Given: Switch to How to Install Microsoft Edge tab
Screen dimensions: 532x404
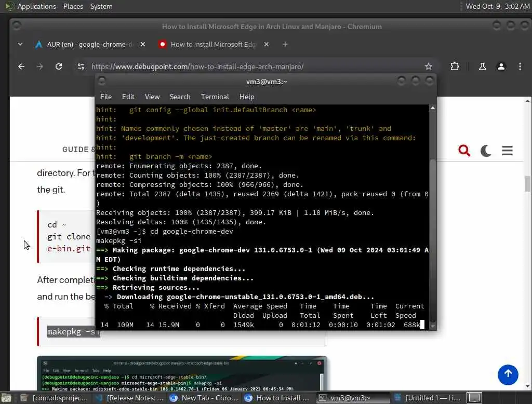Looking at the screenshot, I should coord(214,45).
